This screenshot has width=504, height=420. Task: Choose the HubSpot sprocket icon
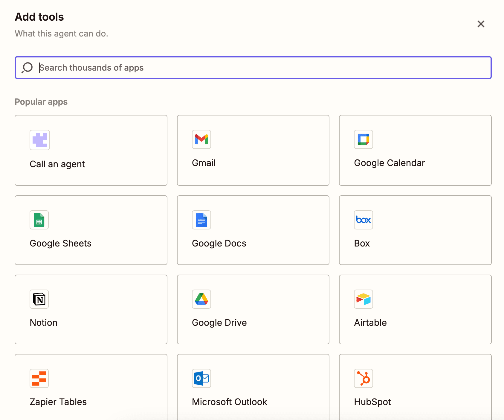(364, 378)
